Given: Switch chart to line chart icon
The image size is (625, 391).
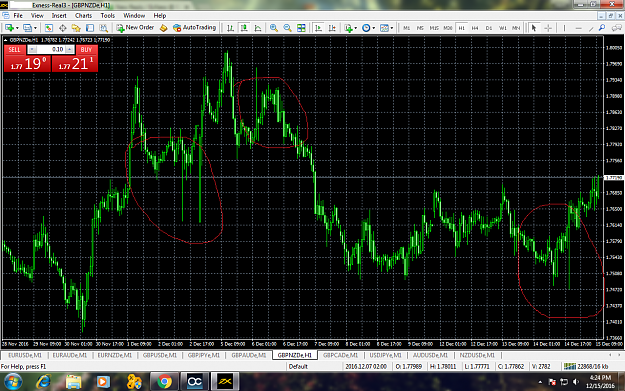Looking at the screenshot, I should click(x=258, y=28).
